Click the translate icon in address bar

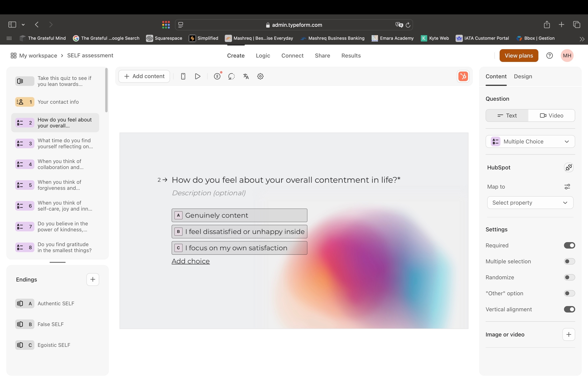pos(399,25)
